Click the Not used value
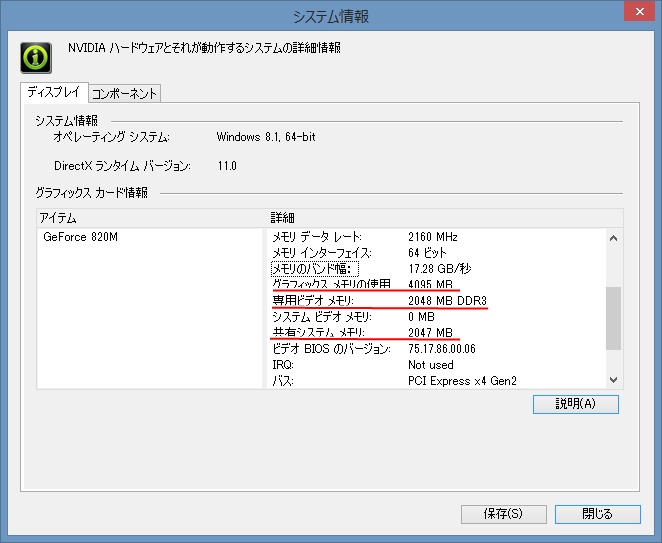This screenshot has height=543, width=662. coord(431,365)
